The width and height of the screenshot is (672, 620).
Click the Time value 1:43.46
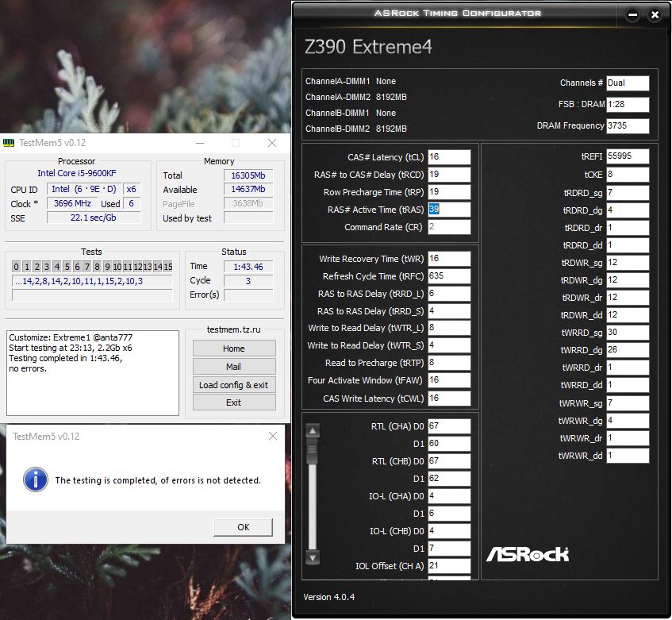point(248,267)
